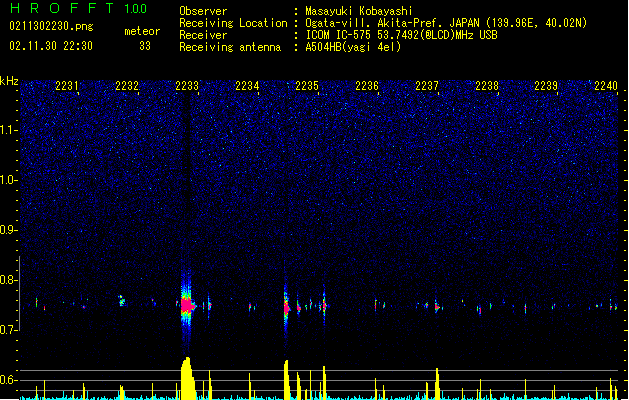The height and width of the screenshot is (400, 629).
Task: Click the 2231 time marker
Action: (x=67, y=86)
